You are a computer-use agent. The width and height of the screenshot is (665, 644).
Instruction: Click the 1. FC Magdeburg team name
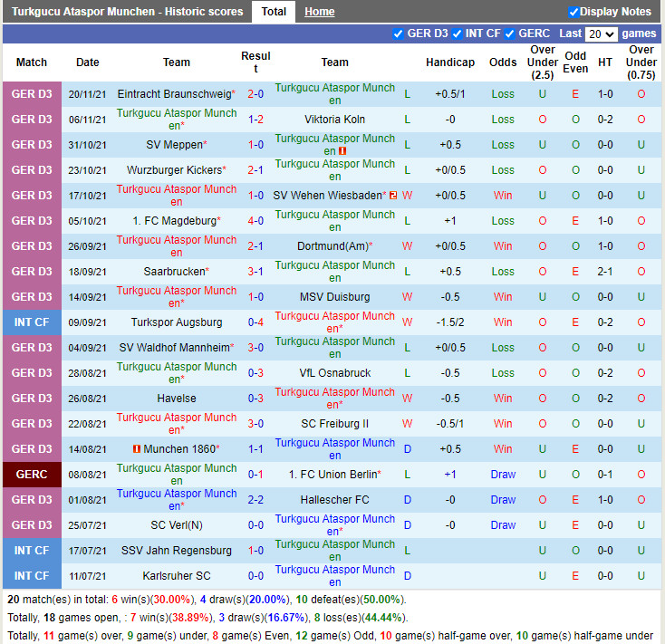pos(174,221)
